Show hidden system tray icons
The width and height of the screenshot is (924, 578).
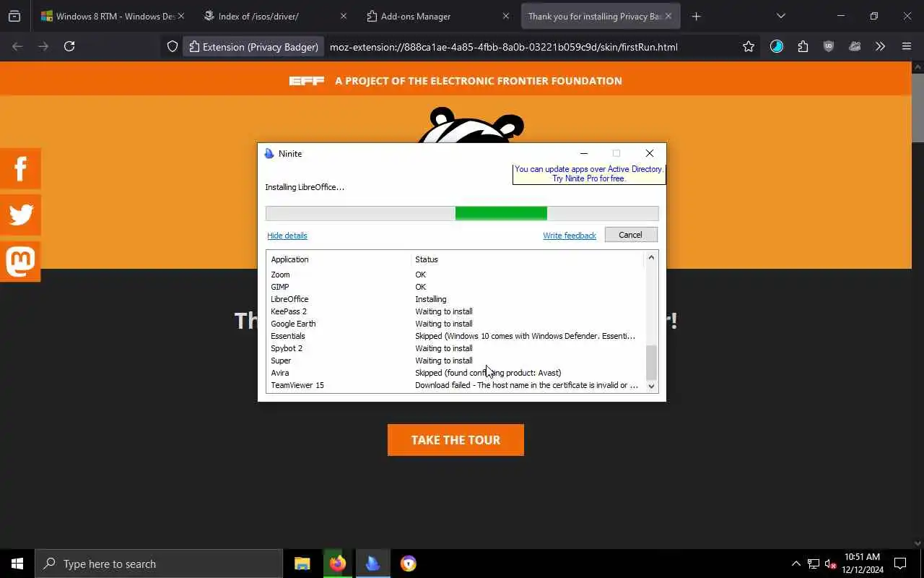pyautogui.click(x=796, y=564)
